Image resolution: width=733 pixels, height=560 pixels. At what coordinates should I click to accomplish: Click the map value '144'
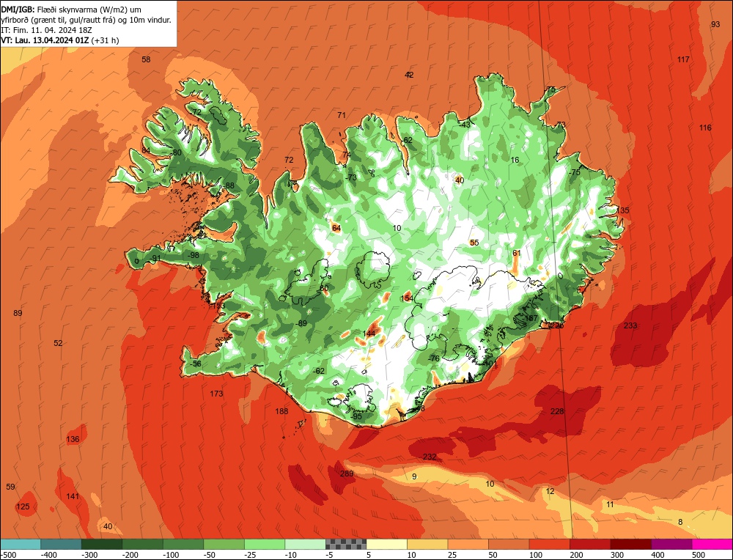click(369, 334)
